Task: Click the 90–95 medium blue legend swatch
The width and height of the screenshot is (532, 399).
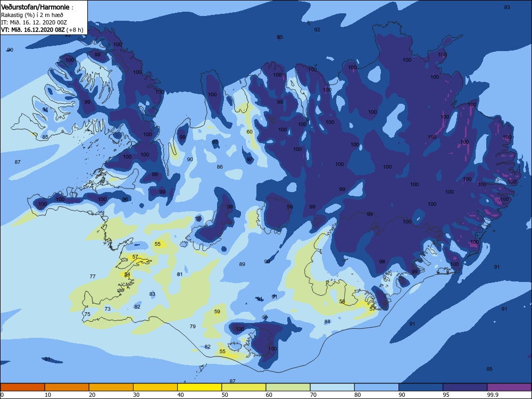Action: [421, 387]
